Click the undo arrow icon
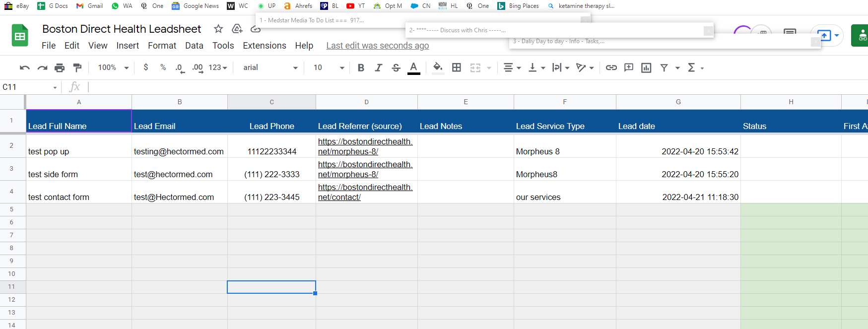 (x=25, y=67)
